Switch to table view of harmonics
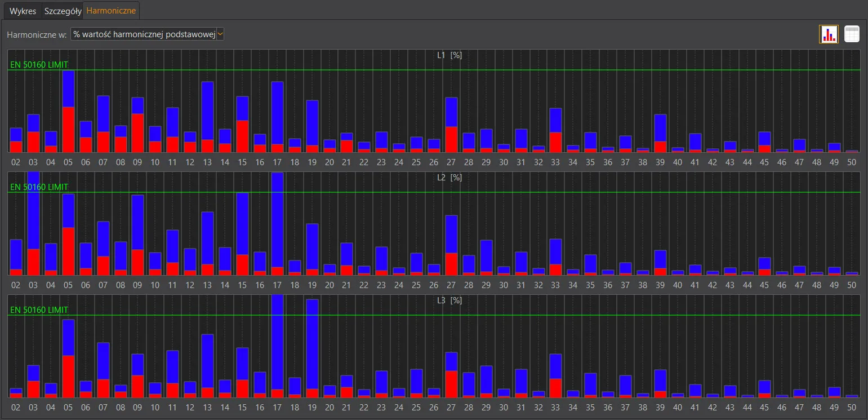 (x=852, y=34)
